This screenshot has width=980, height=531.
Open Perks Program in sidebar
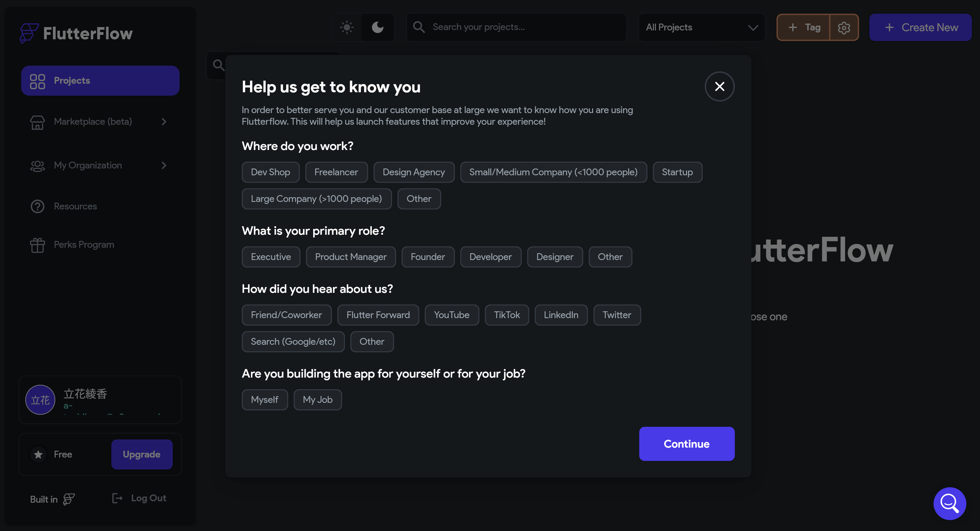click(x=100, y=245)
